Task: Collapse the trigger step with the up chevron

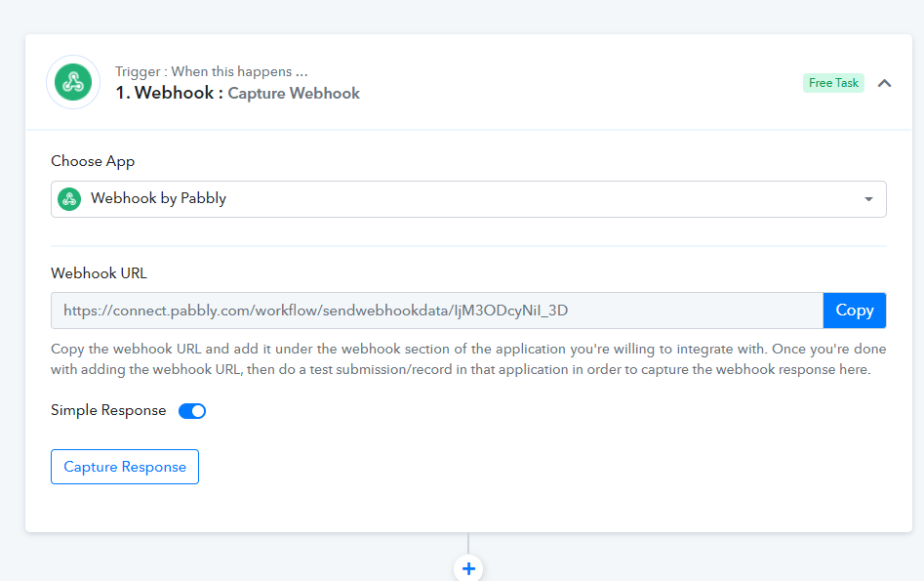Action: coord(884,83)
